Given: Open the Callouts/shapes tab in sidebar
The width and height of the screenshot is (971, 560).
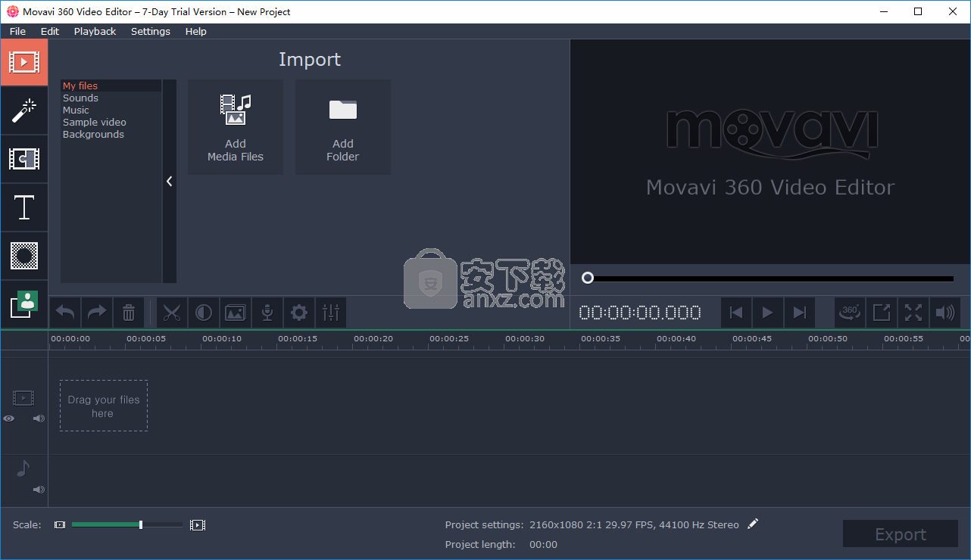Looking at the screenshot, I should pos(24,256).
